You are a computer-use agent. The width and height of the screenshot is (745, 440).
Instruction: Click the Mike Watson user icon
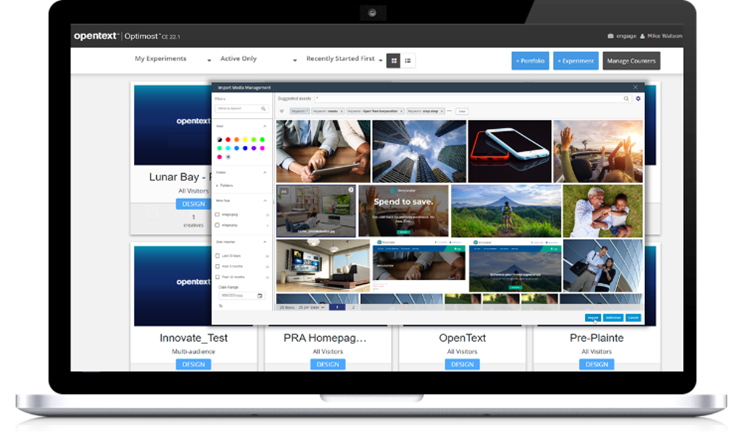pyautogui.click(x=642, y=36)
